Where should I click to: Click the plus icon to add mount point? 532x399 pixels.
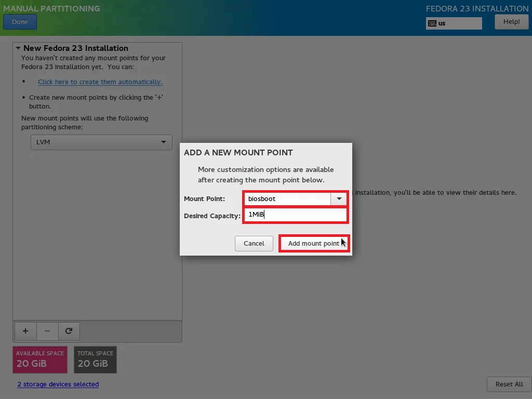click(x=25, y=331)
